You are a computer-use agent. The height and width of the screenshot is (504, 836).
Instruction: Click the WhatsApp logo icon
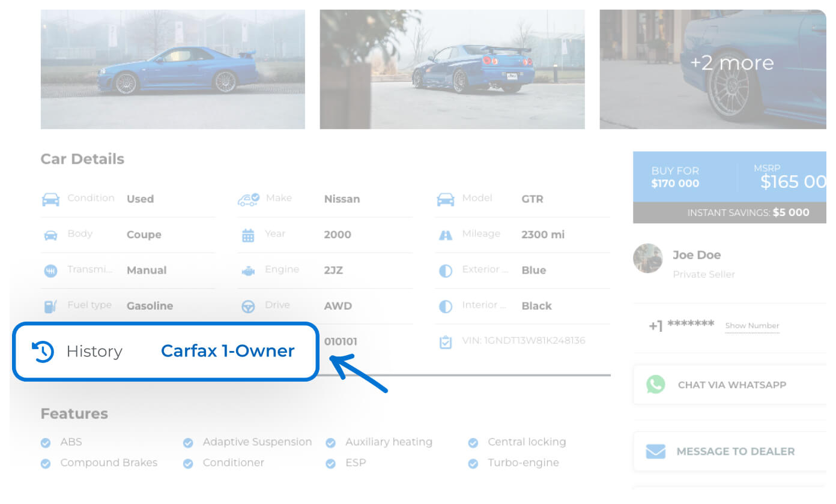point(656,385)
